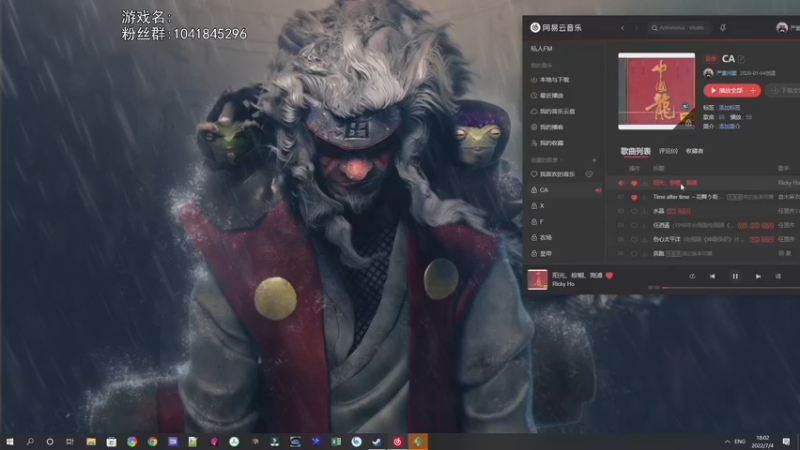Click the playlist cover art thumbnail
The image size is (800, 450).
657,91
